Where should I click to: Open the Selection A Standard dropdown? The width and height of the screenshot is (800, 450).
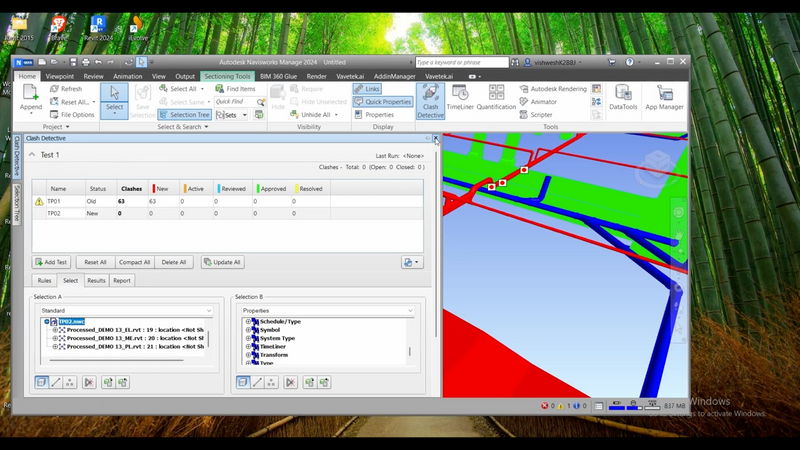click(x=127, y=310)
